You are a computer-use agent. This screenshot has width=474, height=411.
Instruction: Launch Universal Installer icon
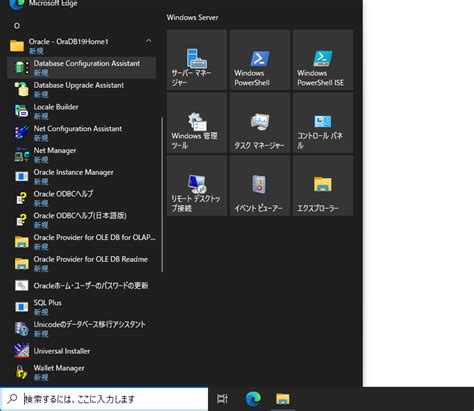point(22,351)
